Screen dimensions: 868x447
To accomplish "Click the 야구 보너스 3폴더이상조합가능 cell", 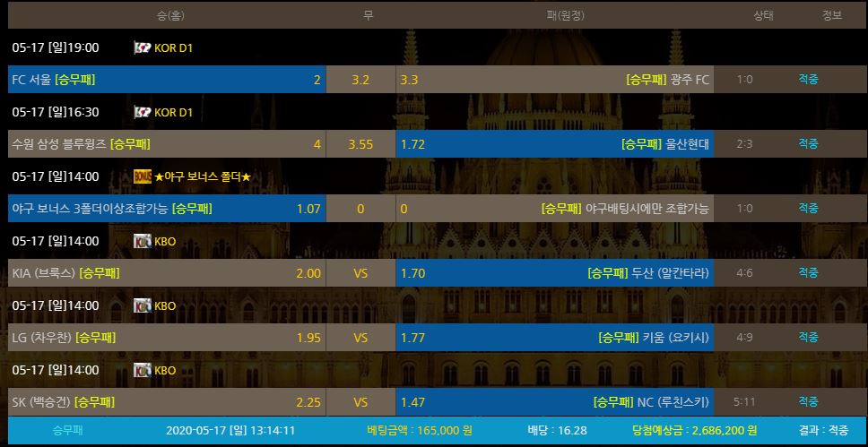I will 166,209.
